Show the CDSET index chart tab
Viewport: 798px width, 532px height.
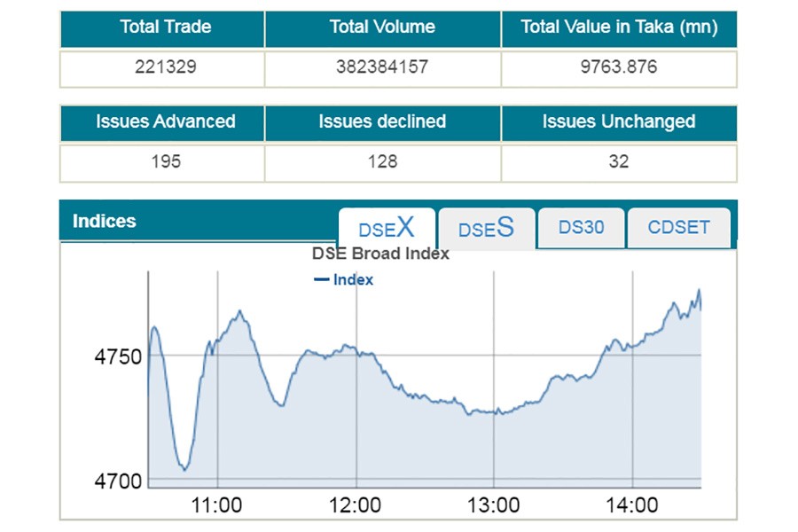point(678,228)
